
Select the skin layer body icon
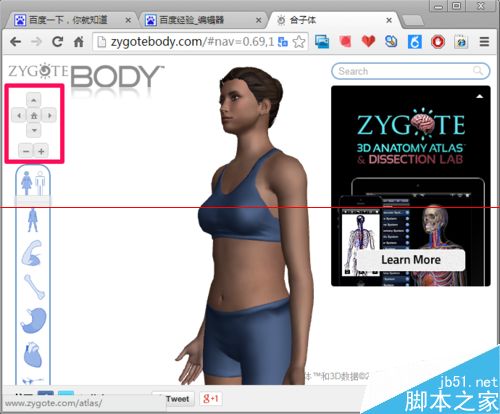coord(33,220)
